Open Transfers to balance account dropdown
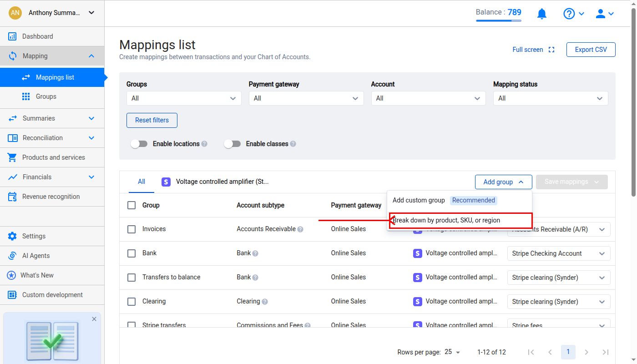 tap(559, 278)
